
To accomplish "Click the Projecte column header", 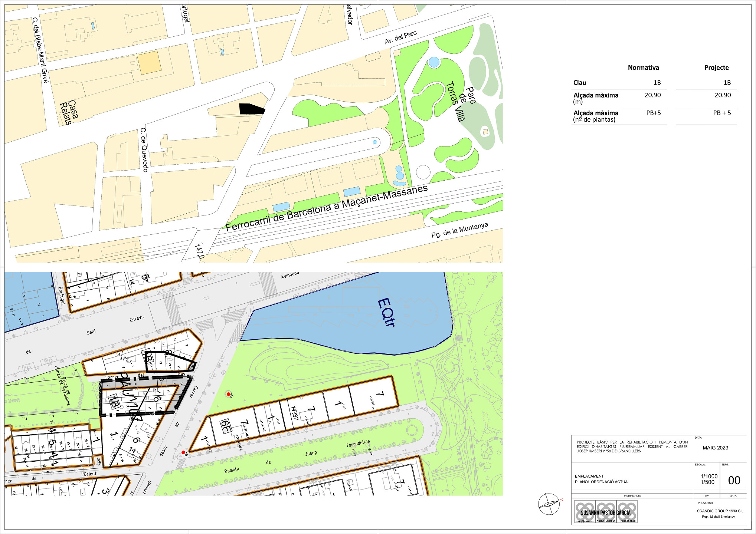I will coord(716,67).
